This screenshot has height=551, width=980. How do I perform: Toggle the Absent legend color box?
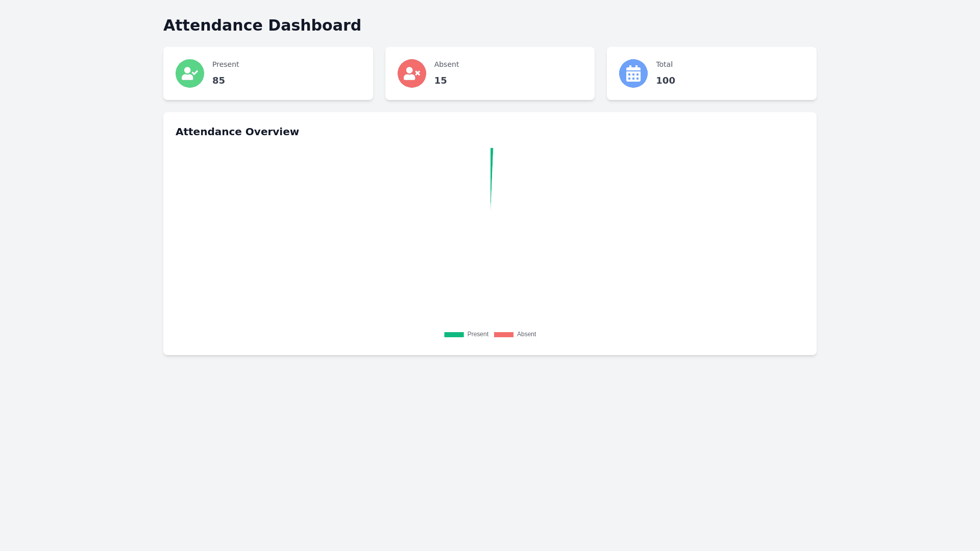(x=503, y=335)
